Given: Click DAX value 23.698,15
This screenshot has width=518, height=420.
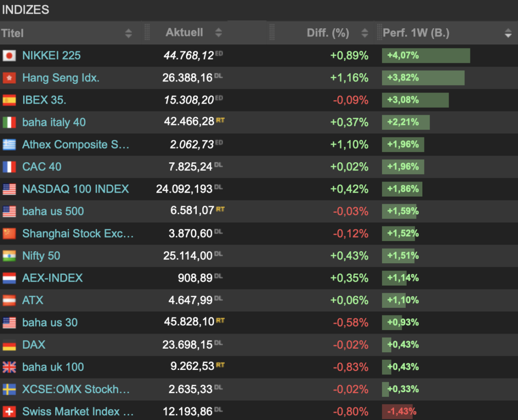Looking at the screenshot, I should pos(187,345).
